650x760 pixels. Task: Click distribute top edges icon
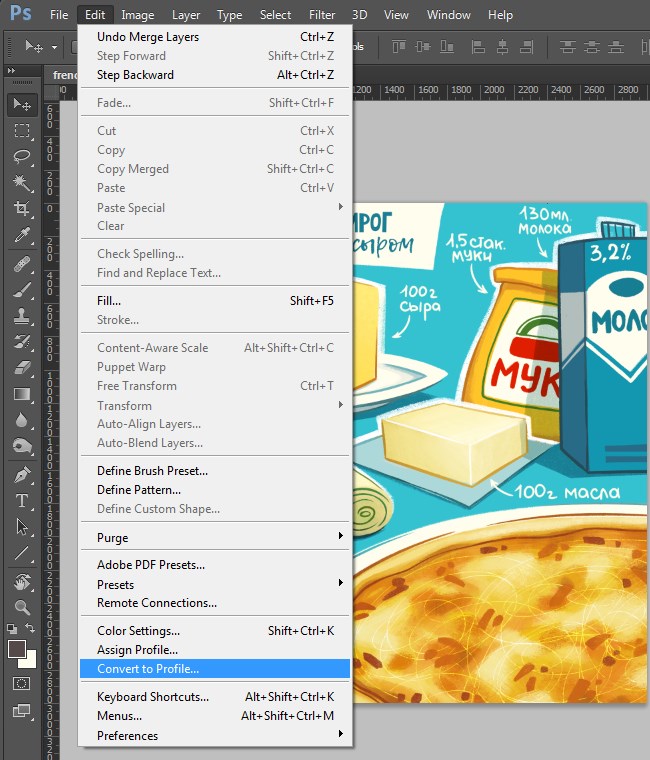pos(568,47)
